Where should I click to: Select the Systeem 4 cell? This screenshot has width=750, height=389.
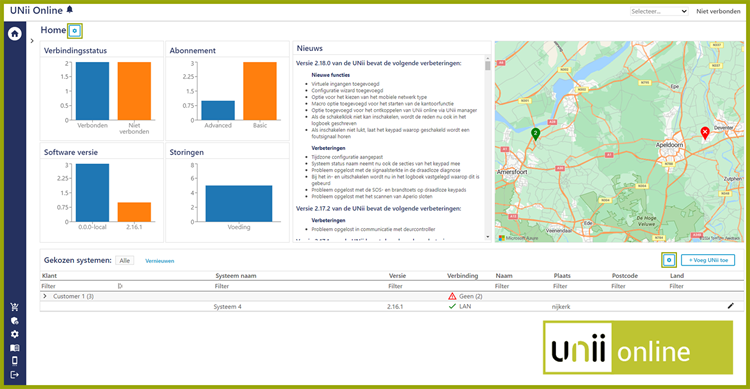[228, 307]
